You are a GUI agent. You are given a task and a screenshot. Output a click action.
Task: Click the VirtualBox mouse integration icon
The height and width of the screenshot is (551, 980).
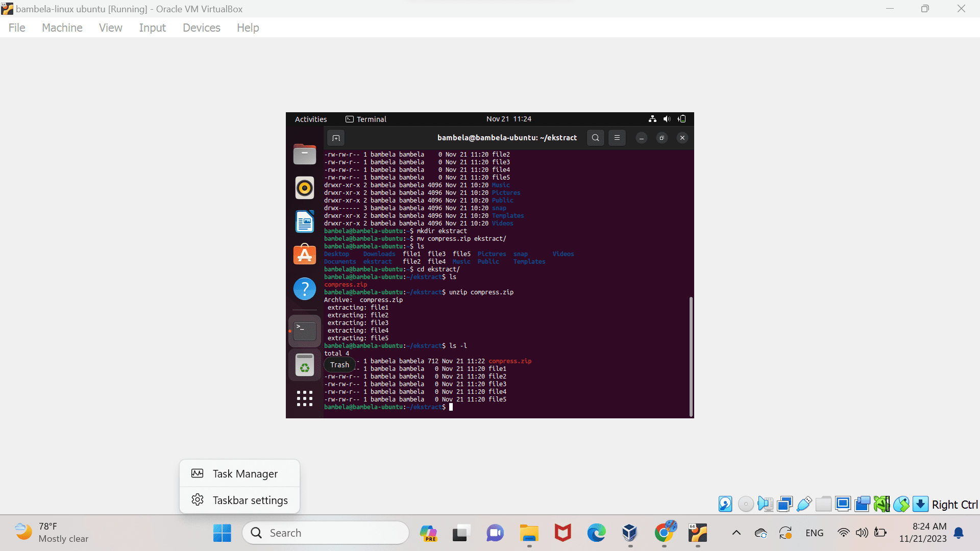(901, 504)
